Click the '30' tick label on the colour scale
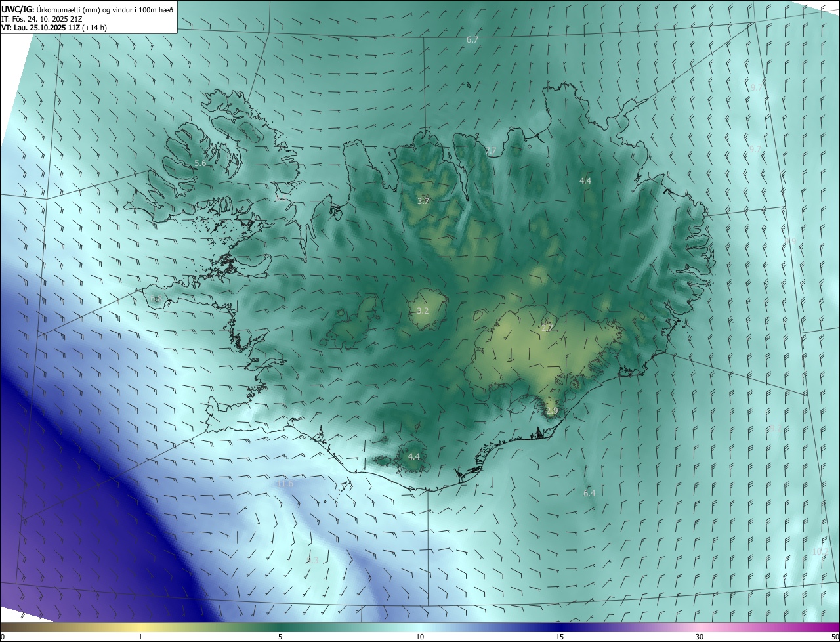The height and width of the screenshot is (642, 840). click(700, 637)
